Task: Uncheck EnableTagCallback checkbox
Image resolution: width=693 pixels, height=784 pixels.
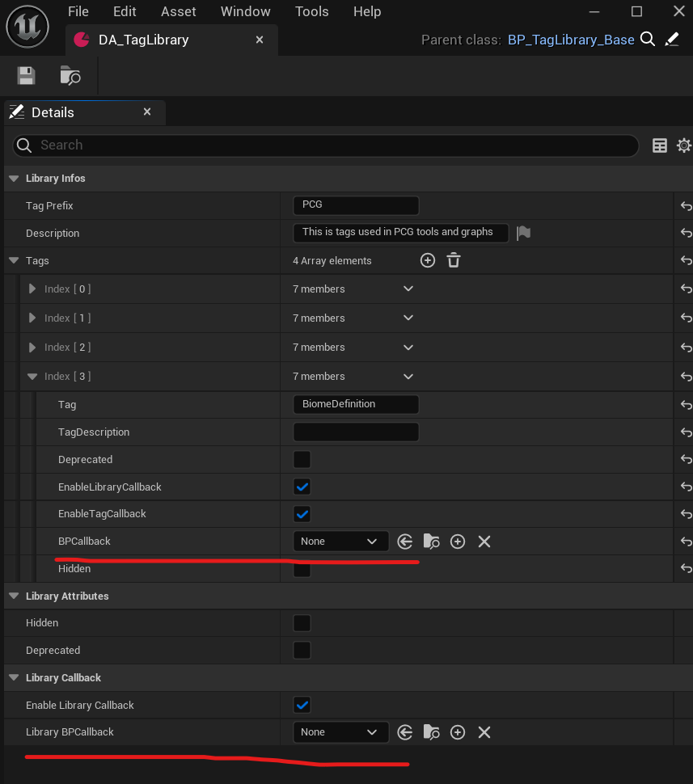Action: 302,514
